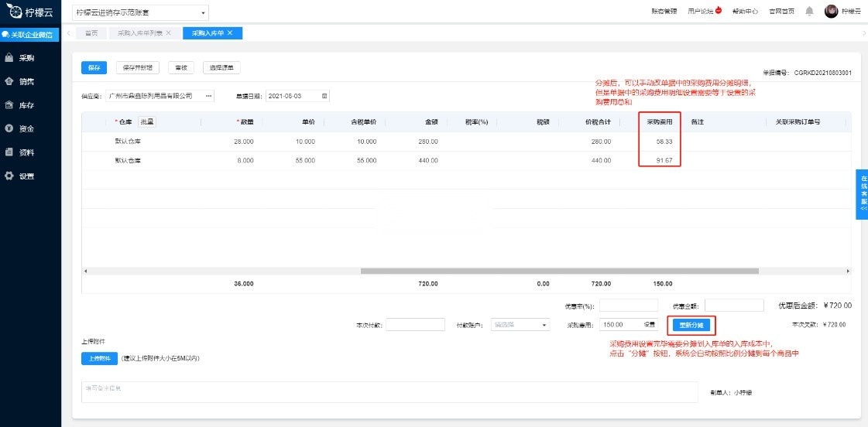Switch to the 首页 tab
This screenshot has width=868, height=427.
click(x=91, y=32)
